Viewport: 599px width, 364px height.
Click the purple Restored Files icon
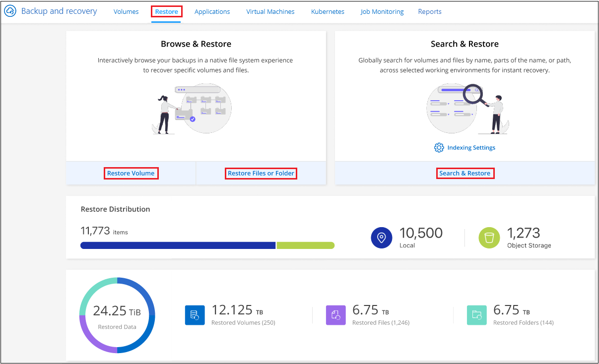click(x=336, y=315)
